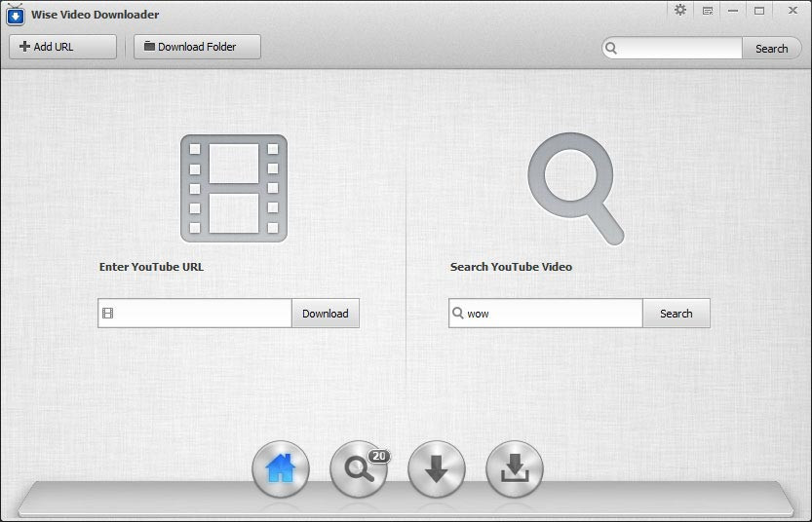Open the feedback icon in the title bar
812x522 pixels.
coord(708,11)
